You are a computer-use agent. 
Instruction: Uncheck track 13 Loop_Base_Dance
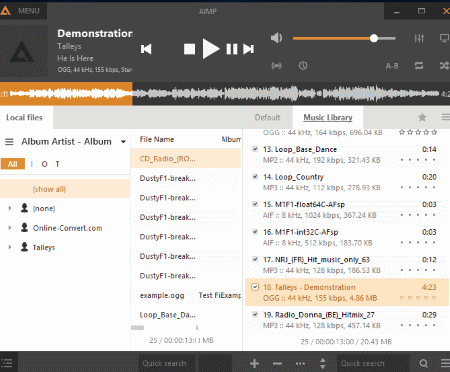255,149
